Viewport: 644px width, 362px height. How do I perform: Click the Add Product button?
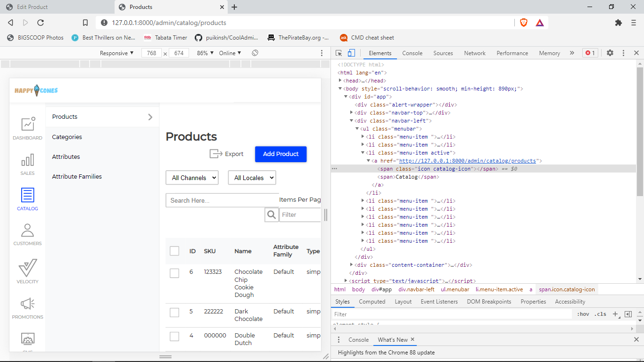(x=281, y=154)
